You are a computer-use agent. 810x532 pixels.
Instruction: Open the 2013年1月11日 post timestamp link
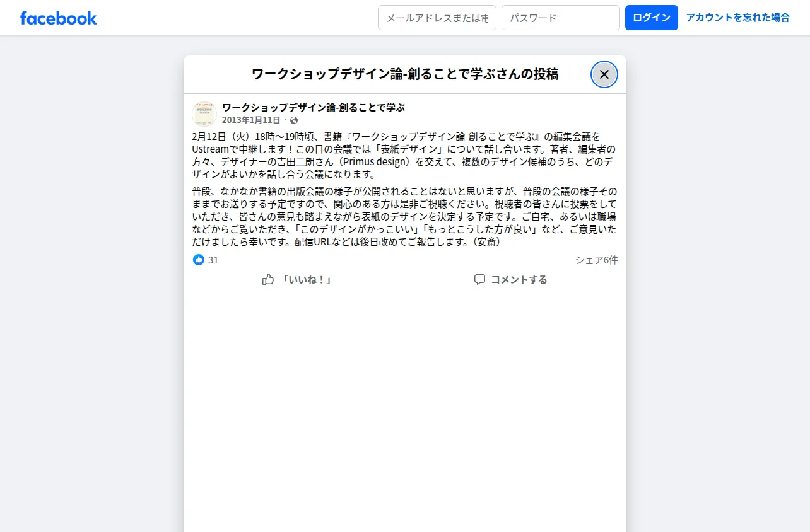[251, 120]
